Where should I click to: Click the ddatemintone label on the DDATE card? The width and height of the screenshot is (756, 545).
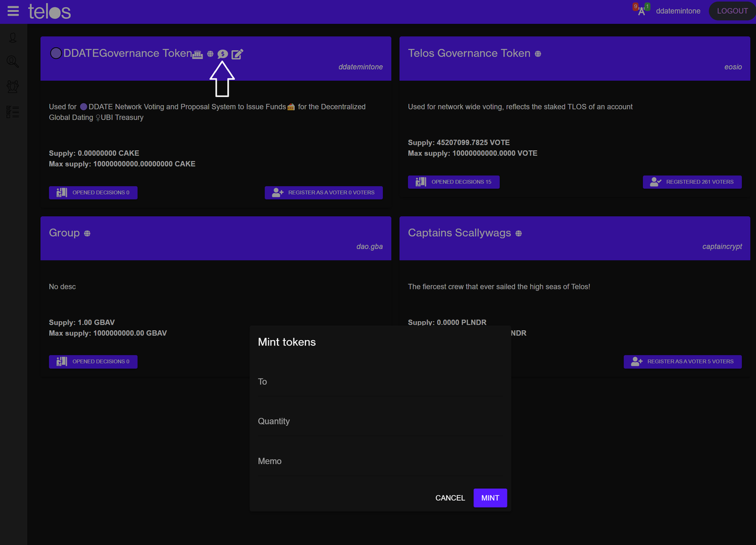tap(361, 67)
